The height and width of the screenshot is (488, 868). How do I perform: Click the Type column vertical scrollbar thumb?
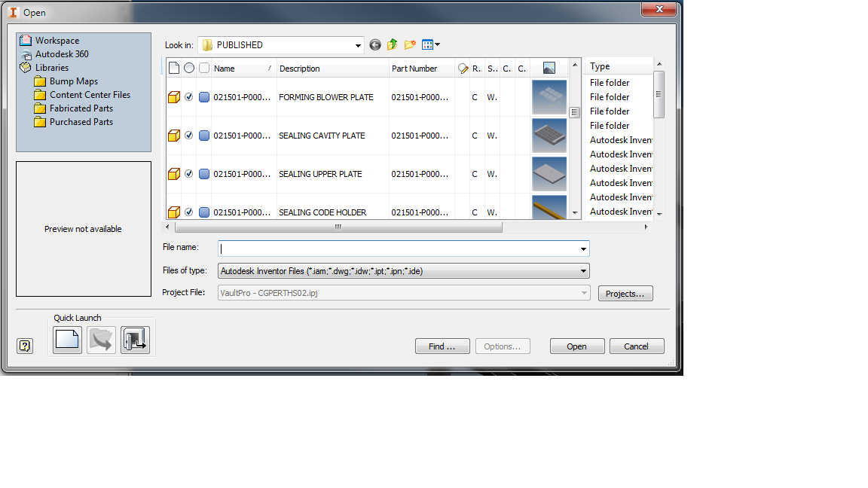659,94
